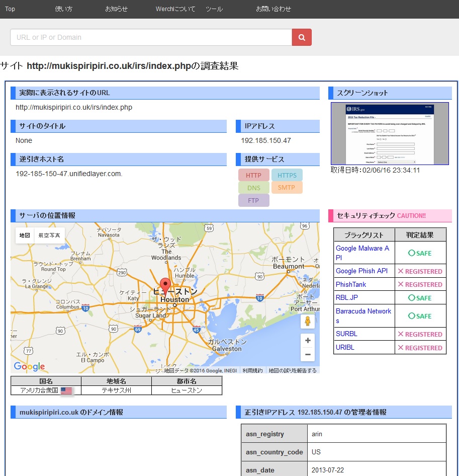Click the SMTP service badge
This screenshot has width=459, height=476.
coord(287,188)
